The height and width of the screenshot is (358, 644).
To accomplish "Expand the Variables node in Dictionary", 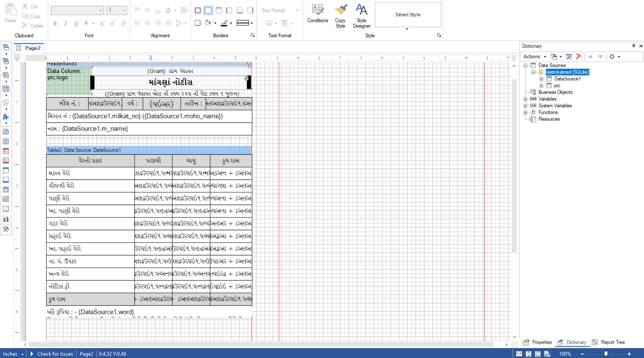I will (525, 99).
